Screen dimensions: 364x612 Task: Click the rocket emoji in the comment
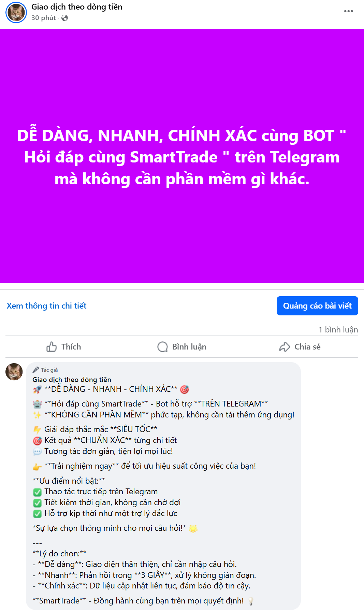[37, 389]
